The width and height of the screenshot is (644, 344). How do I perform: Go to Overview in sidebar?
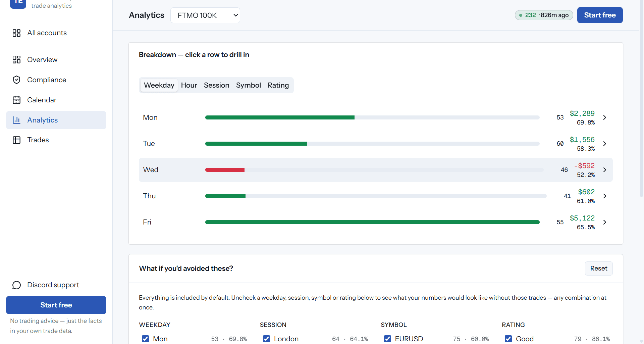tap(56, 60)
